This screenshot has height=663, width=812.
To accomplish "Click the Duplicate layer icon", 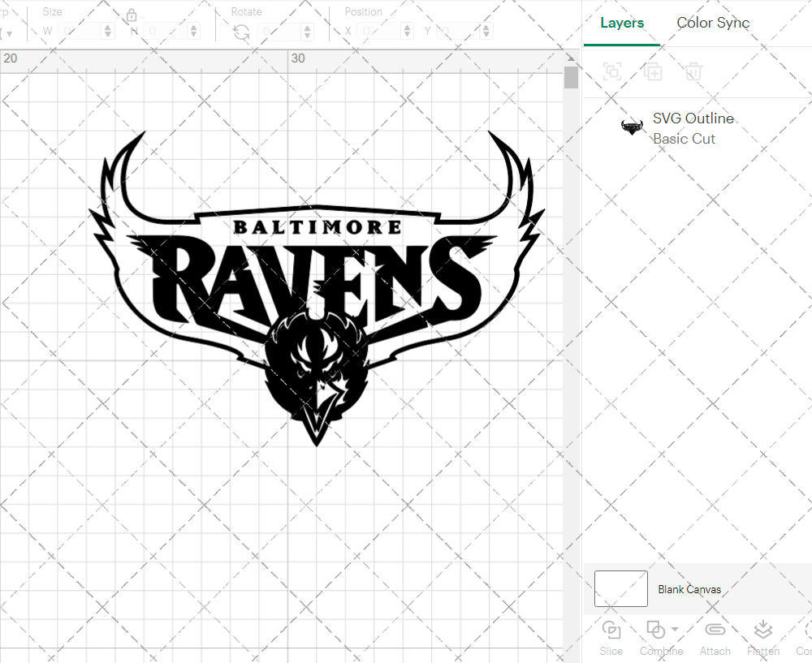I will [x=653, y=71].
